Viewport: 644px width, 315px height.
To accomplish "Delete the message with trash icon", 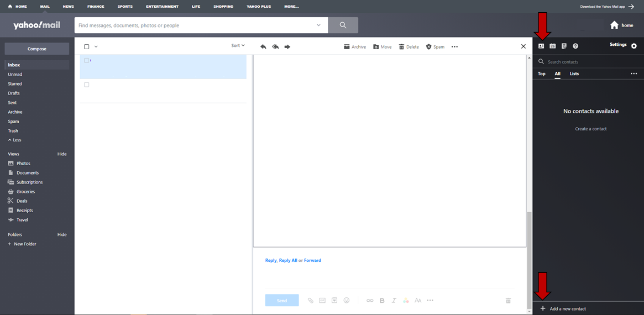I will pos(409,47).
